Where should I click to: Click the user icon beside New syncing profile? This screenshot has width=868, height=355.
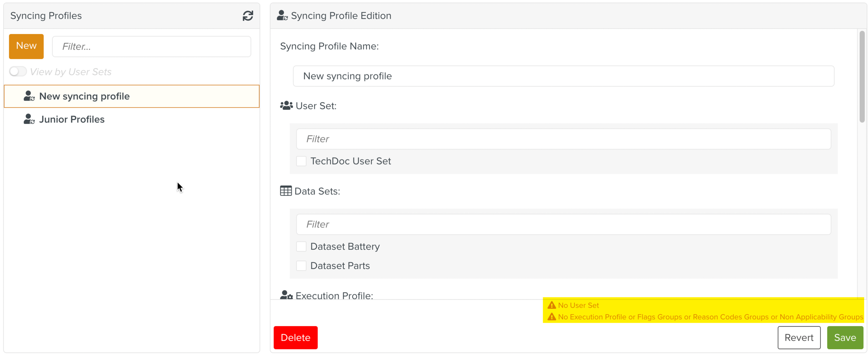[29, 96]
